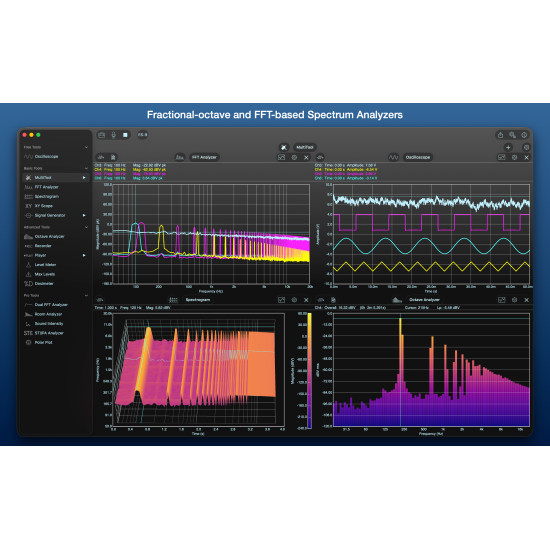The image size is (550, 550).
Task: Click the document icon in FFT Analyzer panel
Action: pyautogui.click(x=113, y=157)
